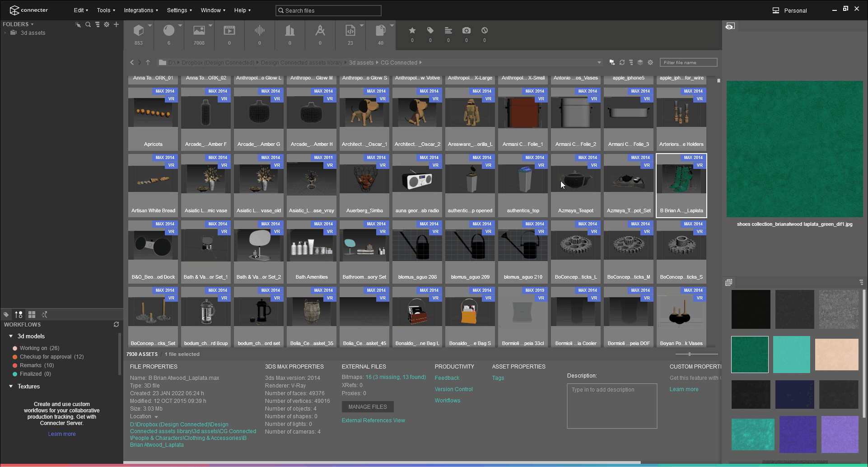Click the Manage Files button
Image resolution: width=868 pixels, height=467 pixels.
coord(368,407)
